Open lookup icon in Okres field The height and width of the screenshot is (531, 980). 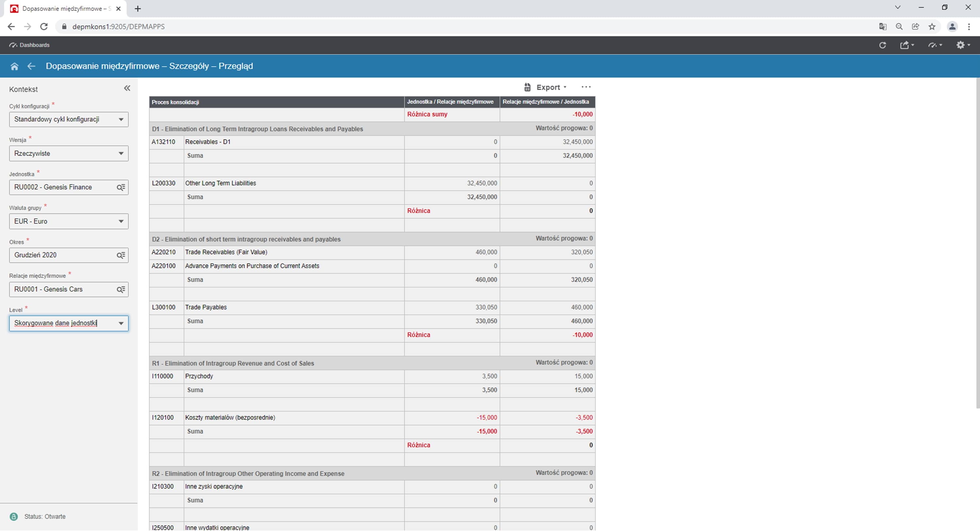click(121, 256)
